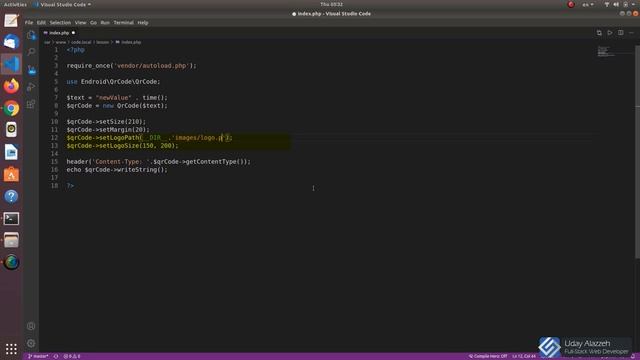Click the notifications bell in status bar
Image resolution: width=640 pixels, height=360 pixels.
click(633, 356)
